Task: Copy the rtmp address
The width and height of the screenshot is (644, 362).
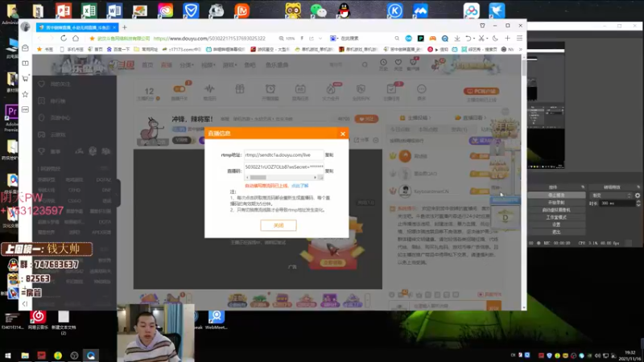Action: click(329, 155)
